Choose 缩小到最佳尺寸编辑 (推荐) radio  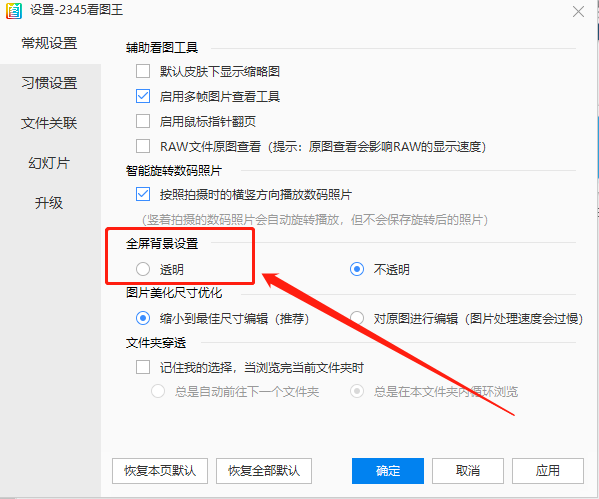(143, 318)
